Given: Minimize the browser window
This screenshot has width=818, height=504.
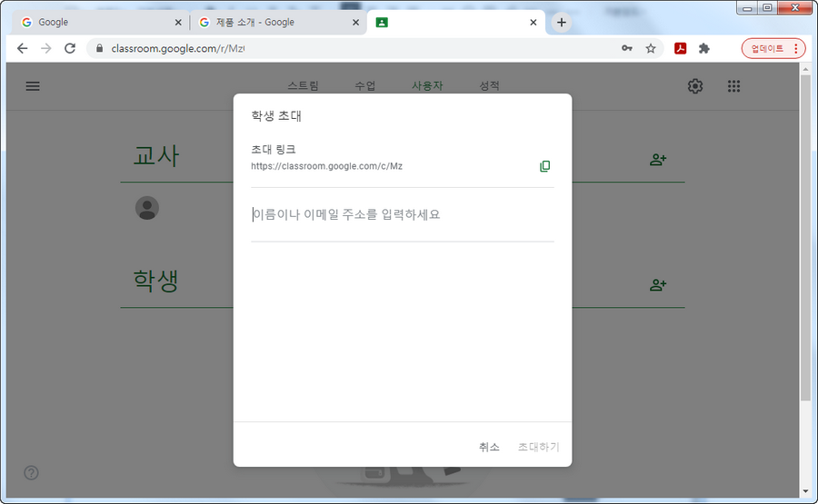Looking at the screenshot, I should point(747,8).
